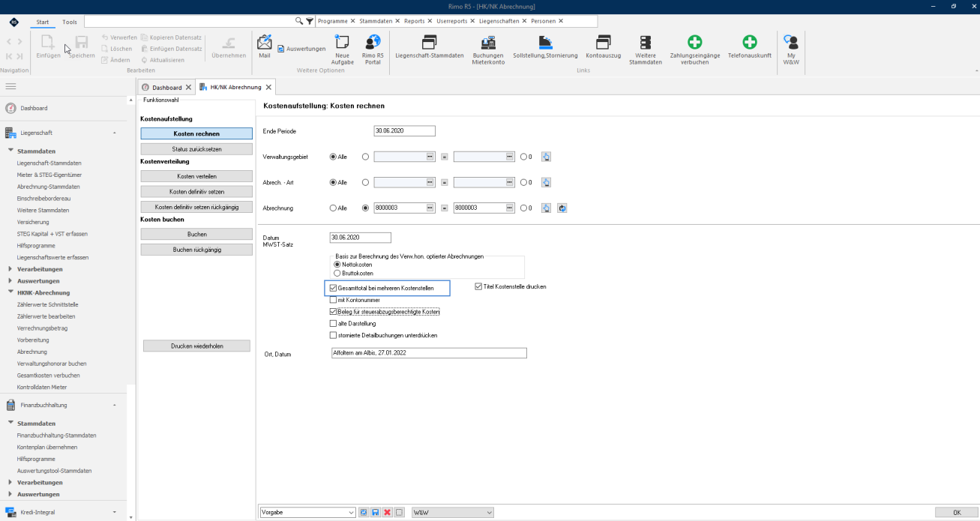Collapse the Finanzbuchhaltung sidebar section
The height and width of the screenshot is (521, 980).
114,405
